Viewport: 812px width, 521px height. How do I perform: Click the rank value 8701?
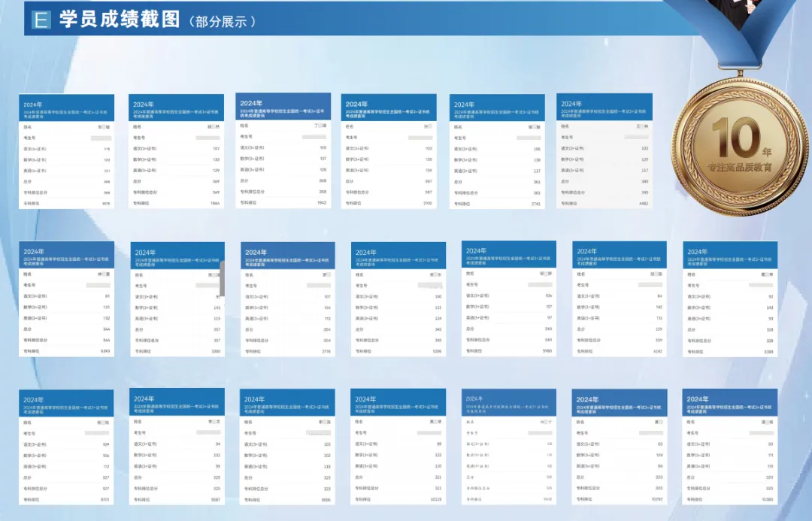105,500
